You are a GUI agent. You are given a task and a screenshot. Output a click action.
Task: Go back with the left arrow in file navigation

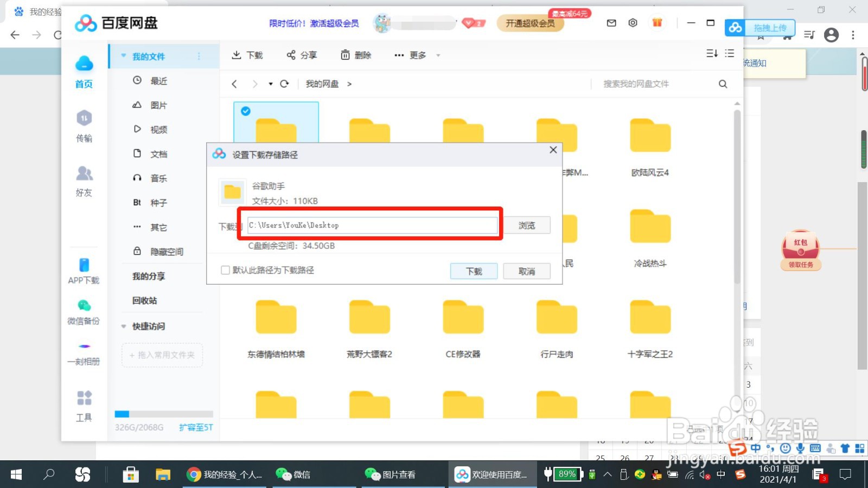pos(234,84)
